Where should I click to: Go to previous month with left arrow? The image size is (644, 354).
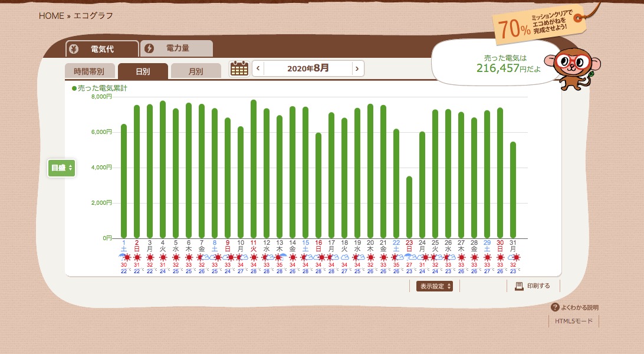(258, 68)
